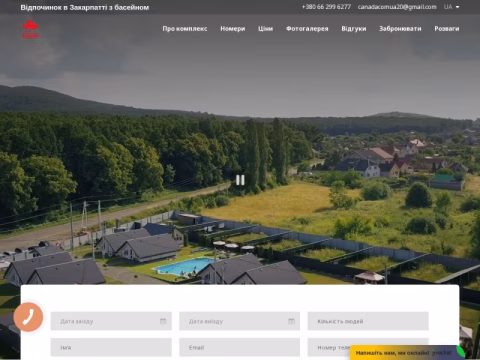The height and width of the screenshot is (360, 480).
Task: Open the Фотогалерея section
Action: click(x=307, y=29)
